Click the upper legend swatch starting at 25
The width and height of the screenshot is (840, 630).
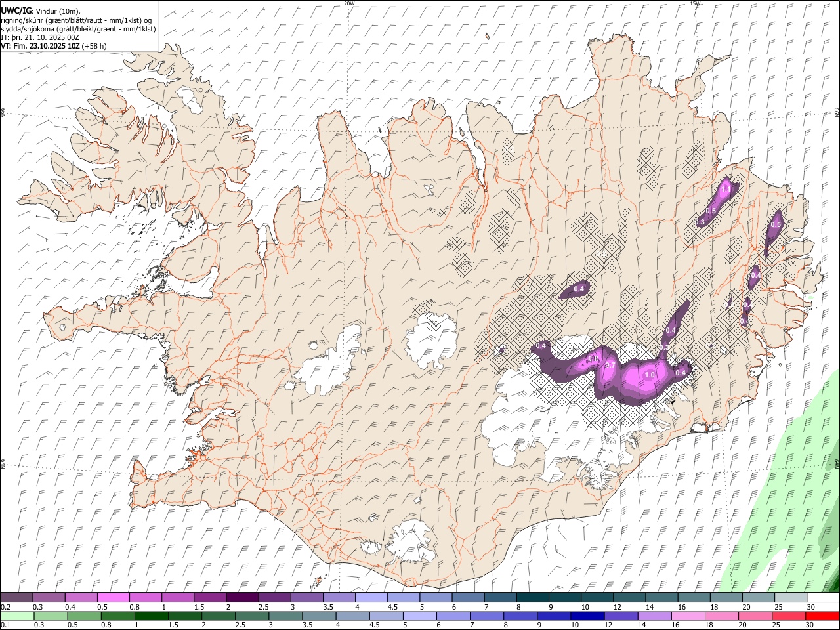pos(791,597)
